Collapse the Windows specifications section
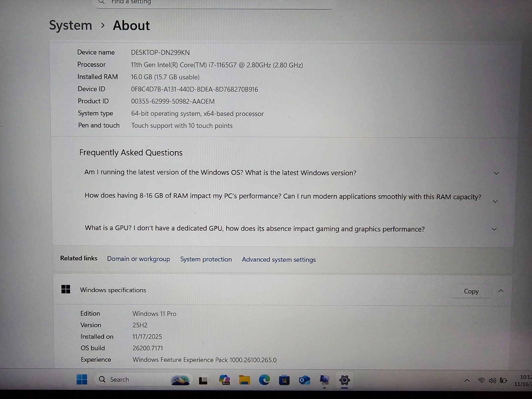The height and width of the screenshot is (399, 532). 501,291
